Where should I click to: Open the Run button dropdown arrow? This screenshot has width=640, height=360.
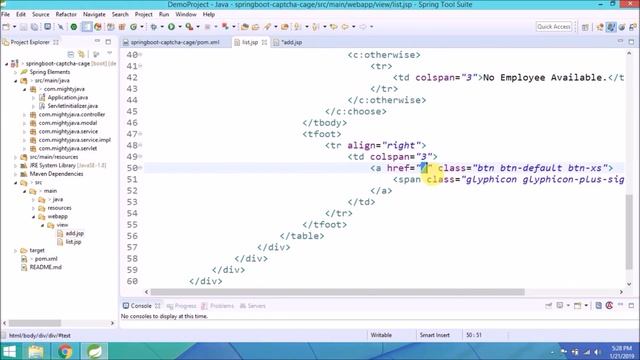click(180, 27)
